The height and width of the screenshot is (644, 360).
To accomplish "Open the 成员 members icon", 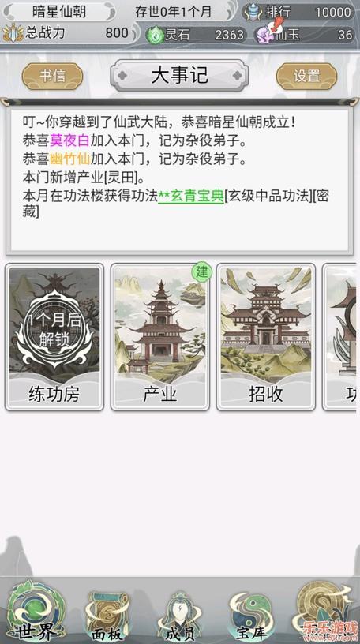I will click(178, 616).
